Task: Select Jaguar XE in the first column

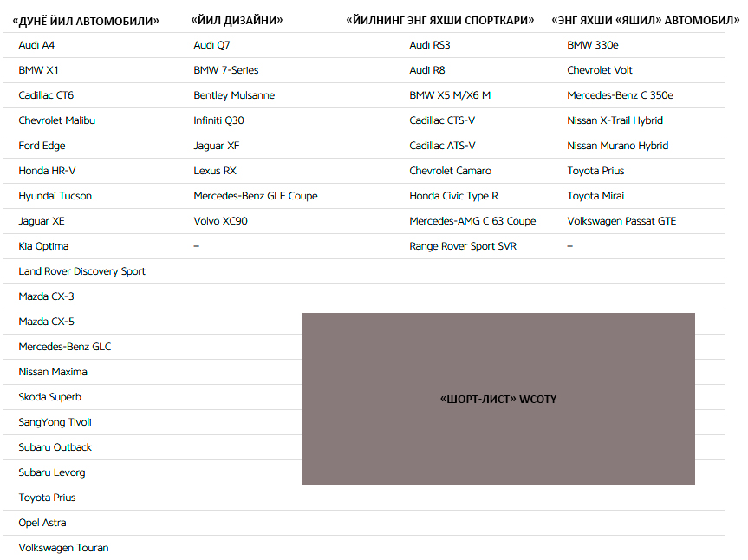Action: click(42, 221)
